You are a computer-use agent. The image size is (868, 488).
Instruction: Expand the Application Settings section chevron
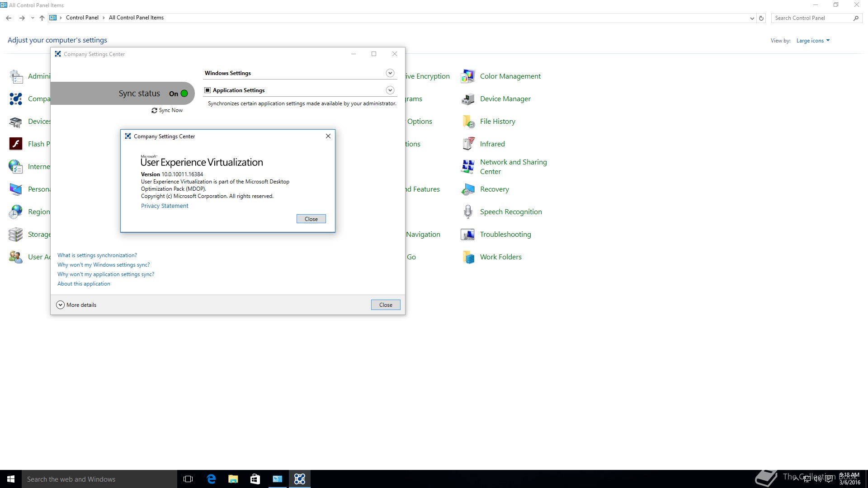390,90
